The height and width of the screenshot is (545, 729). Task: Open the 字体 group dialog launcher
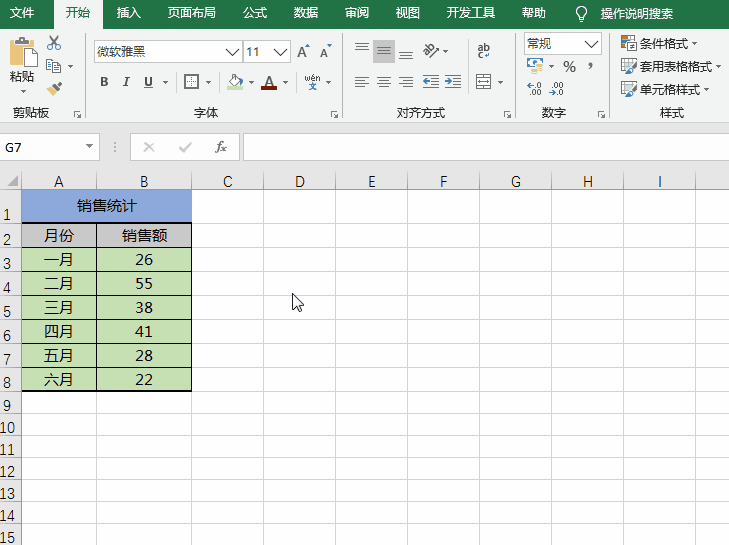click(x=334, y=114)
